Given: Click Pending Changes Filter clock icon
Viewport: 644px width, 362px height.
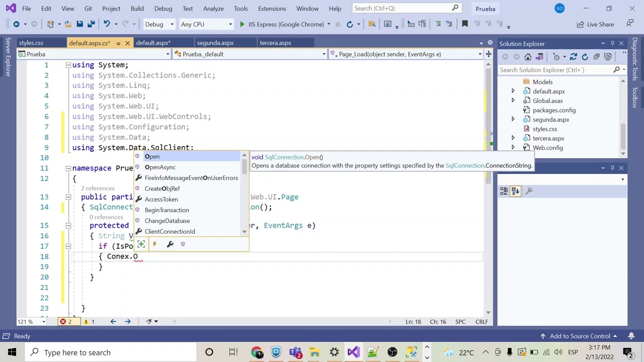Looking at the screenshot, I should click(556, 57).
